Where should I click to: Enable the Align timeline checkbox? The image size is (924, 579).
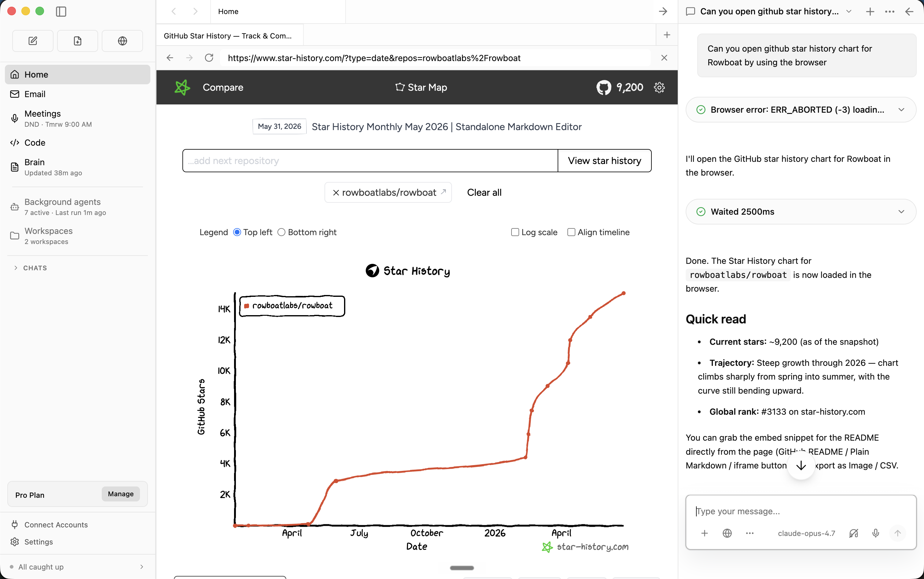click(x=571, y=232)
